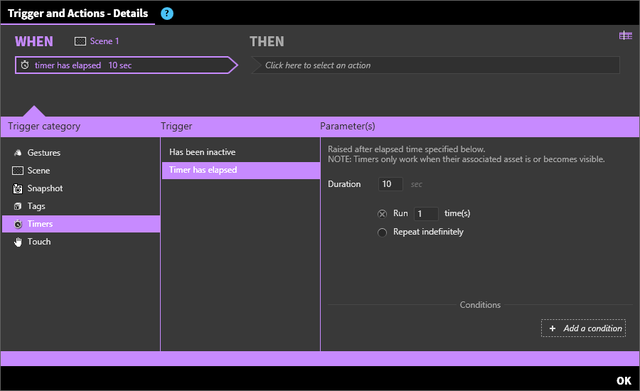This screenshot has height=391, width=640.
Task: Click the NOTE about timers and visible assets
Action: pos(466,159)
